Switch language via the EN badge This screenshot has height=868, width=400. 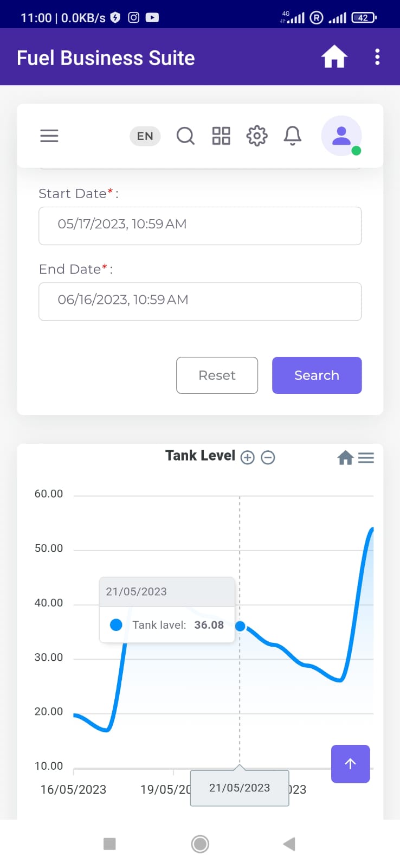coord(145,136)
